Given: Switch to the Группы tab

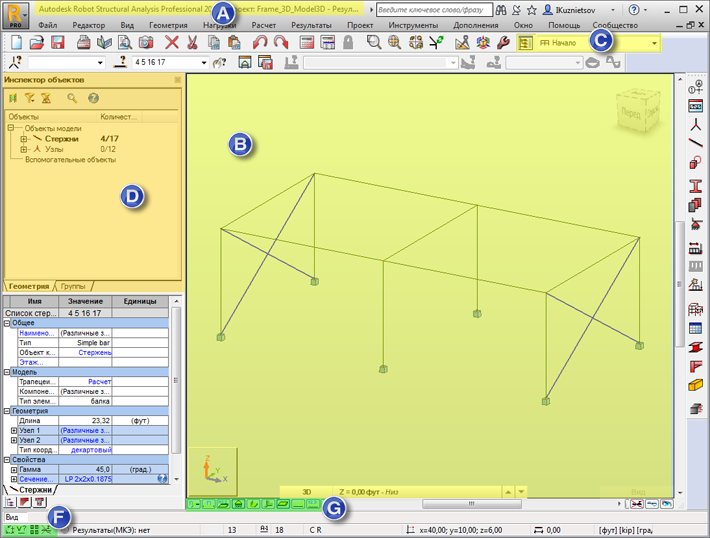Looking at the screenshot, I should (x=73, y=286).
